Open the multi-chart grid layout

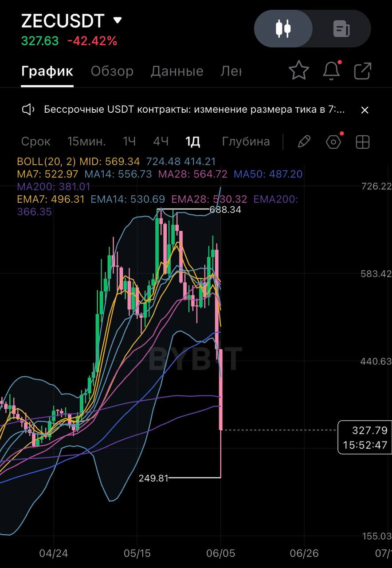click(x=363, y=142)
